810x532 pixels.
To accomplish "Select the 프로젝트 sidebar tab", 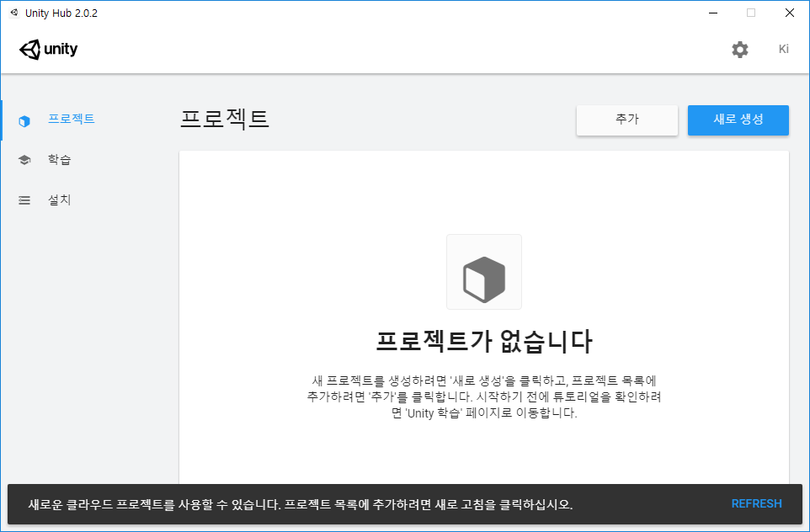I will (72, 119).
